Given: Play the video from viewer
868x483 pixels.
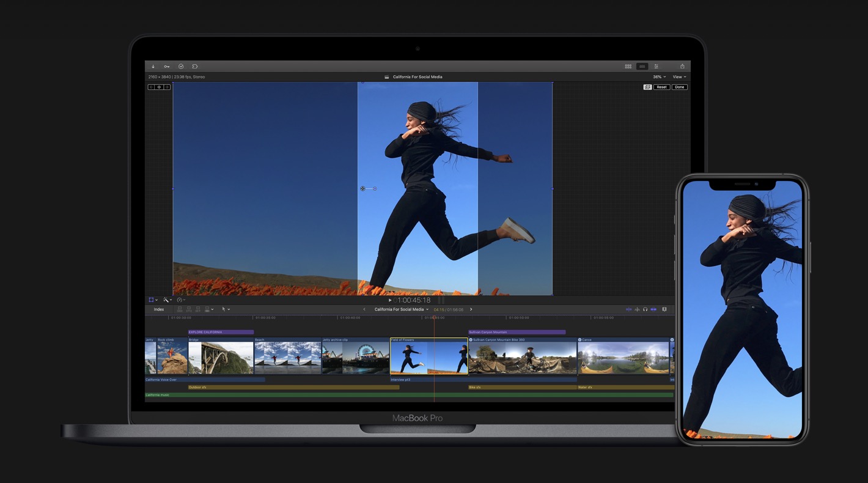Looking at the screenshot, I should (390, 300).
